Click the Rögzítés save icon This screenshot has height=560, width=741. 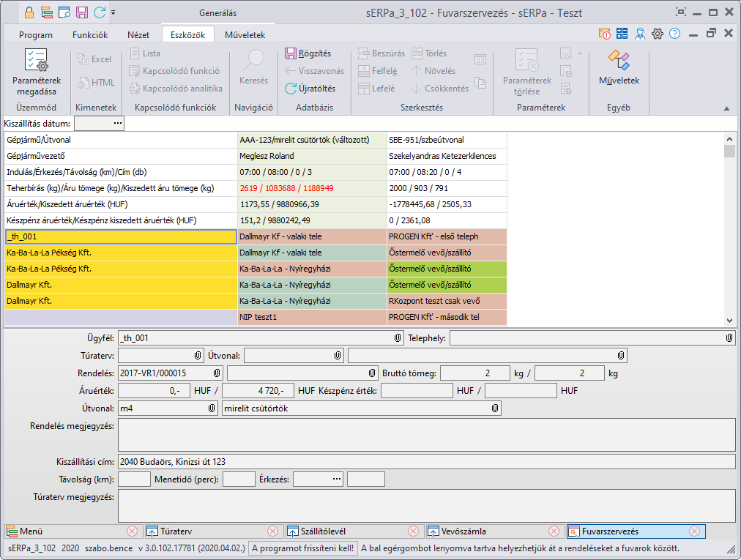(x=291, y=53)
